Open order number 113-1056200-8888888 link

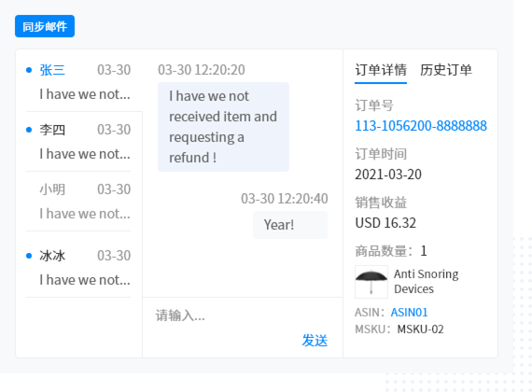click(421, 126)
